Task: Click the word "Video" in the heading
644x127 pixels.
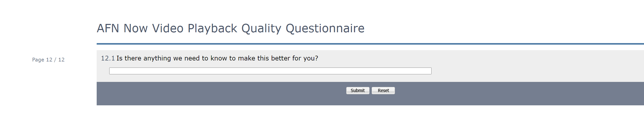Action: 168,28
